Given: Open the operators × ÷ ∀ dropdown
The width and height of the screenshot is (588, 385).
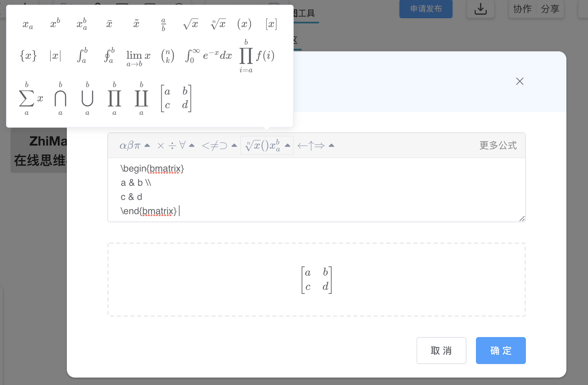Looking at the screenshot, I should click(x=176, y=146).
